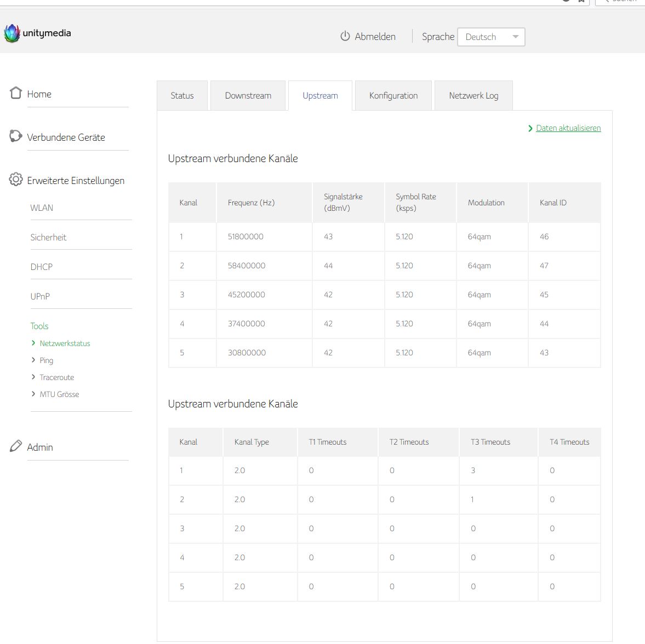Click the Frequenz (Hz) column header
This screenshot has width=645, height=644.
click(x=251, y=203)
